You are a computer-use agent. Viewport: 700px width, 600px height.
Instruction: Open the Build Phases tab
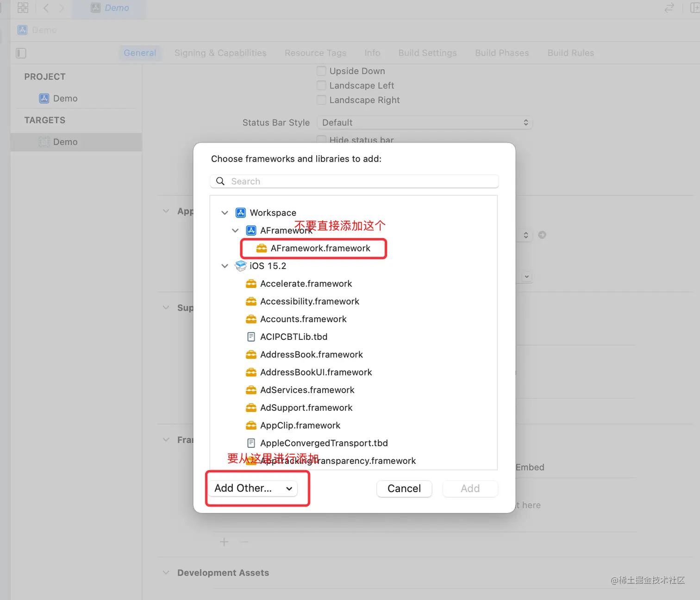[x=502, y=53]
